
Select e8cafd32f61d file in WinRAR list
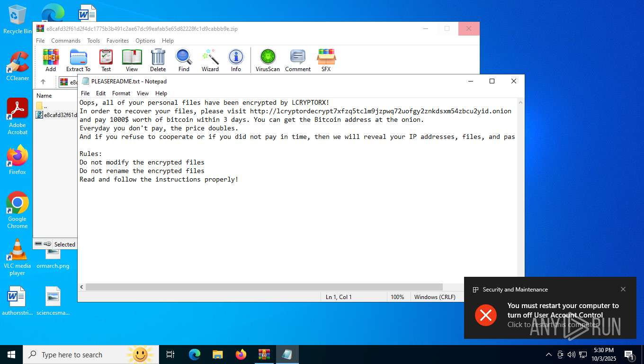56,115
